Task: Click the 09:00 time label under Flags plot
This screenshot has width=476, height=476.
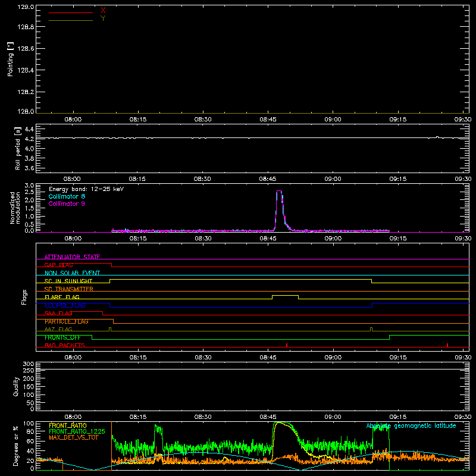Action: point(333,358)
